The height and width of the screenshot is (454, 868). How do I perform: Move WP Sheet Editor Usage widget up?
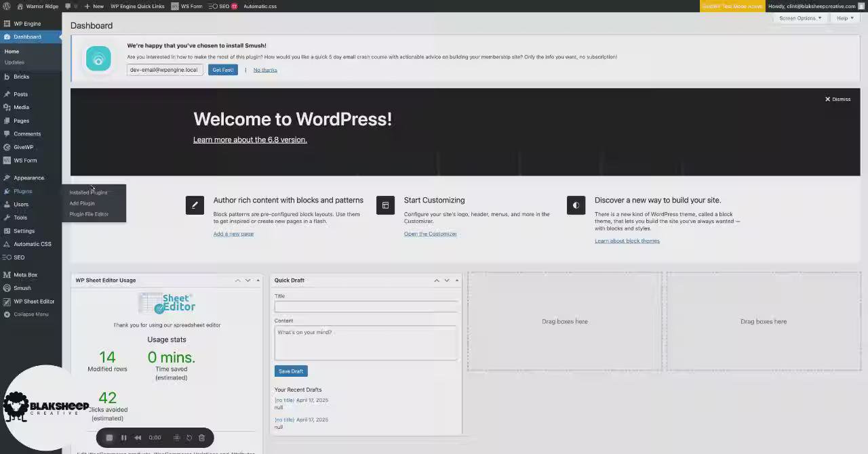(x=237, y=280)
